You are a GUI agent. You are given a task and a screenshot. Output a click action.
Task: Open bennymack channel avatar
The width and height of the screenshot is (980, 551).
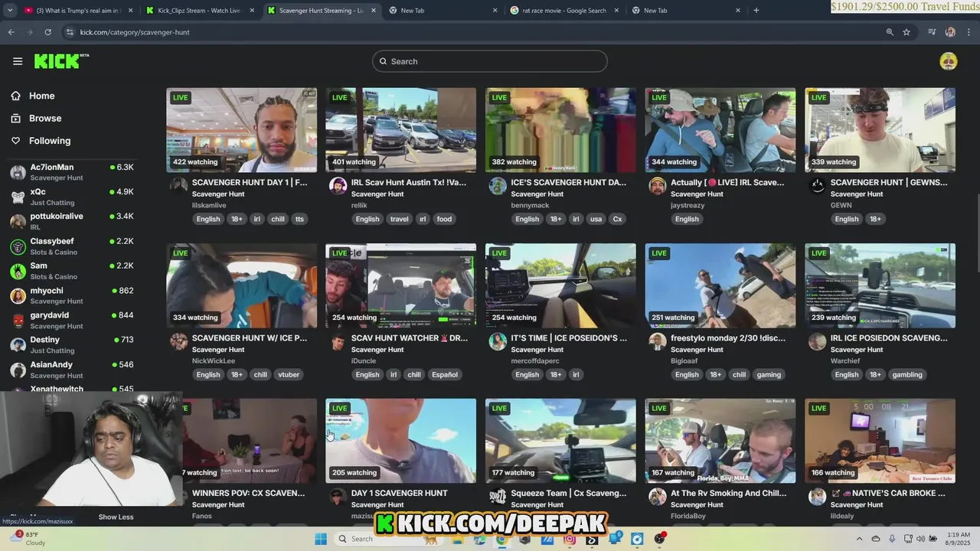498,185
